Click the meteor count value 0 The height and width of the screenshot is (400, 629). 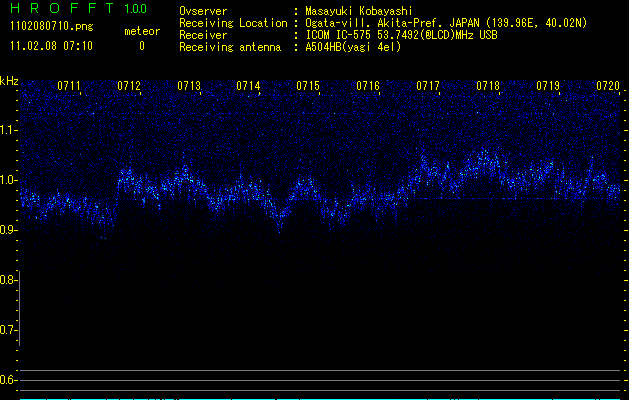tap(141, 46)
